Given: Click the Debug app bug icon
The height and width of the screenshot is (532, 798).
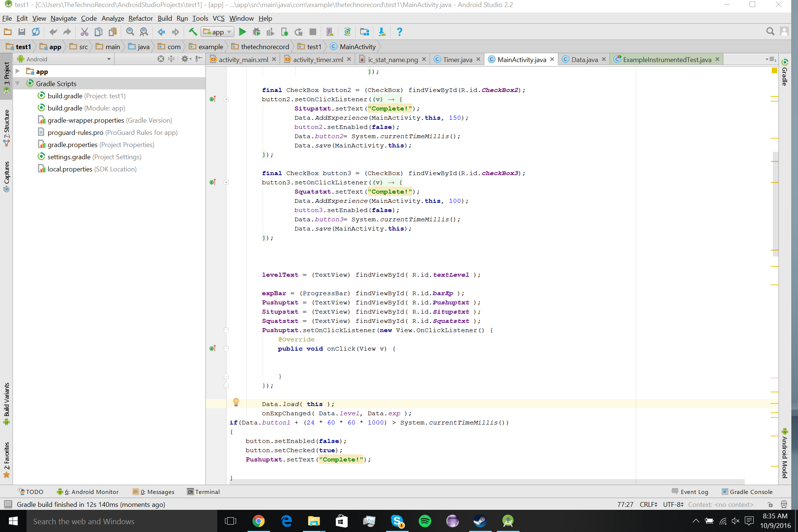Looking at the screenshot, I should click(256, 32).
